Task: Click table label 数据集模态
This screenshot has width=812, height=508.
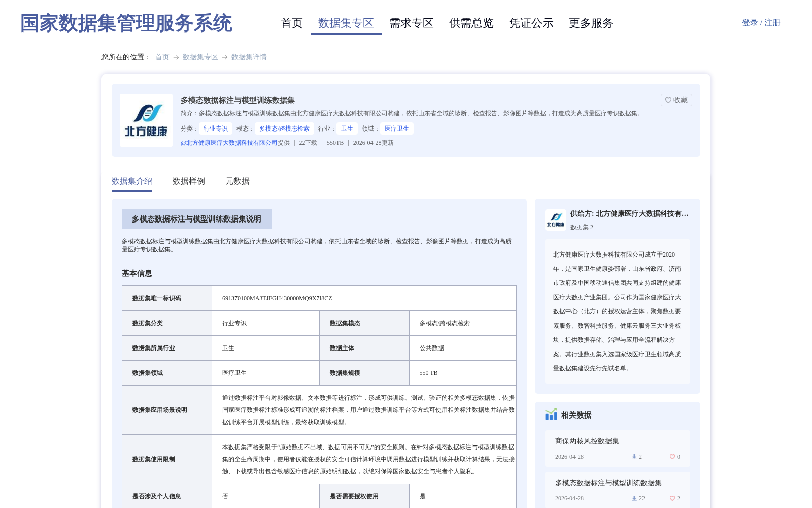Action: pos(345,323)
